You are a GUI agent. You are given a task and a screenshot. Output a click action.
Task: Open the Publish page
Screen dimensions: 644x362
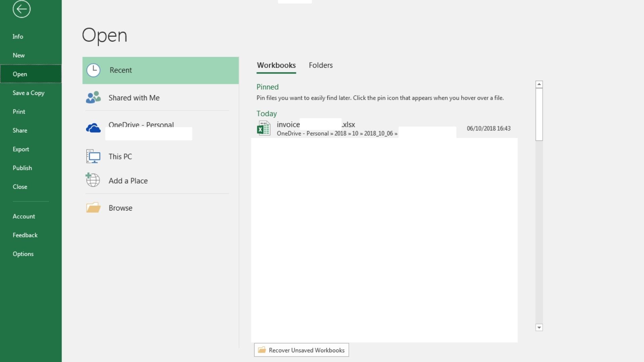(31, 168)
